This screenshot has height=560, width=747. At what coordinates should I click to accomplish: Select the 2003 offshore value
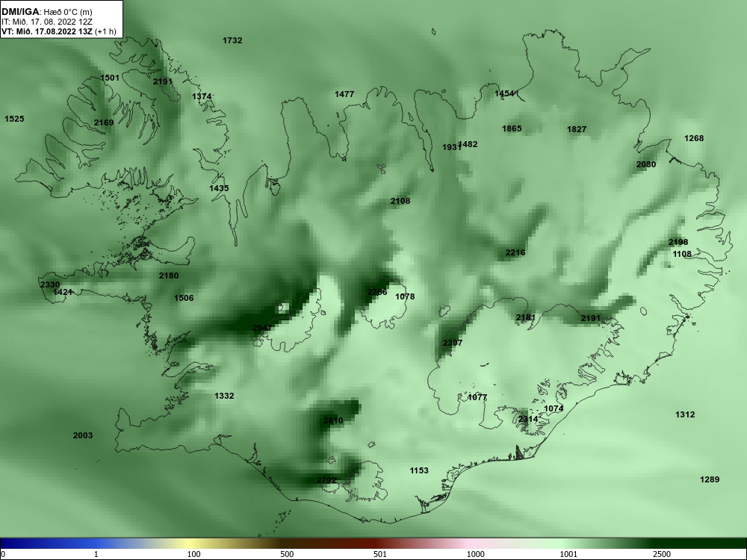[x=83, y=435]
